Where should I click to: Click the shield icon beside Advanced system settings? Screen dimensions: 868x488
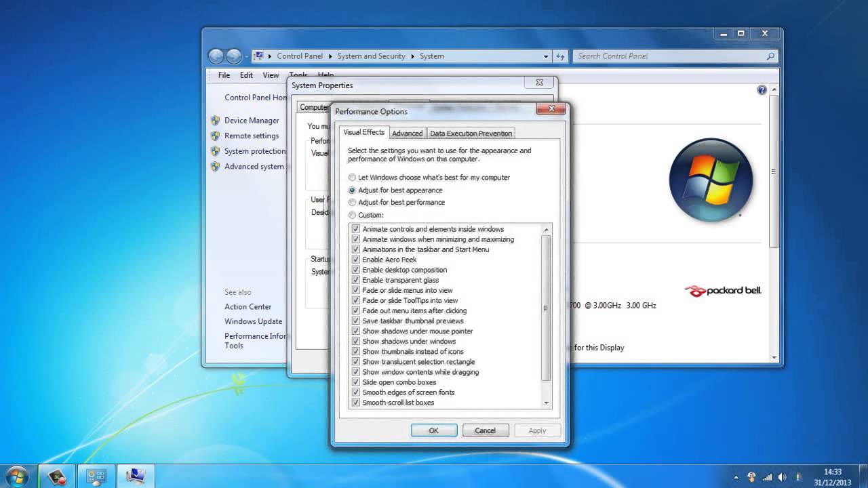pos(216,166)
